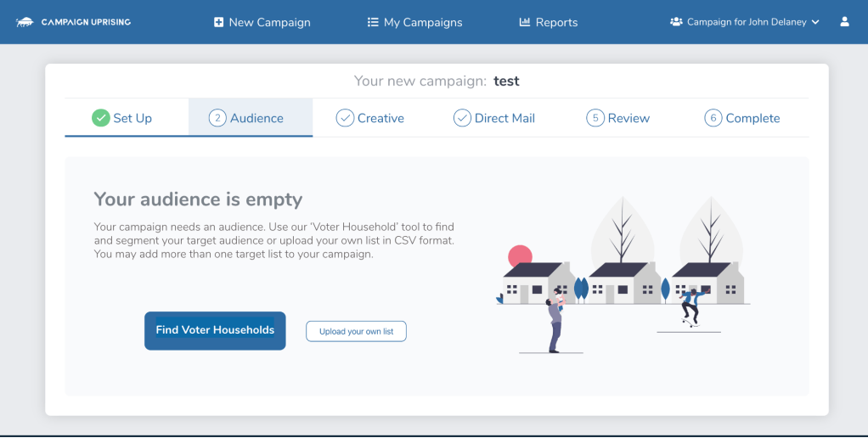Click the list icon beside My Campaigns
868x438 pixels.
click(x=373, y=22)
